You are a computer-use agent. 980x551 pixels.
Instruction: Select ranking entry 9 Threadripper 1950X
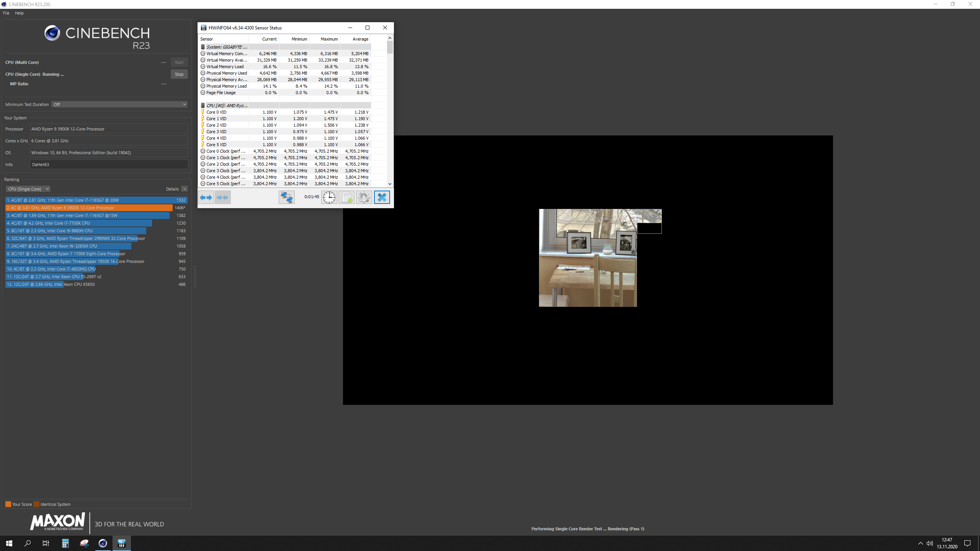coord(96,261)
